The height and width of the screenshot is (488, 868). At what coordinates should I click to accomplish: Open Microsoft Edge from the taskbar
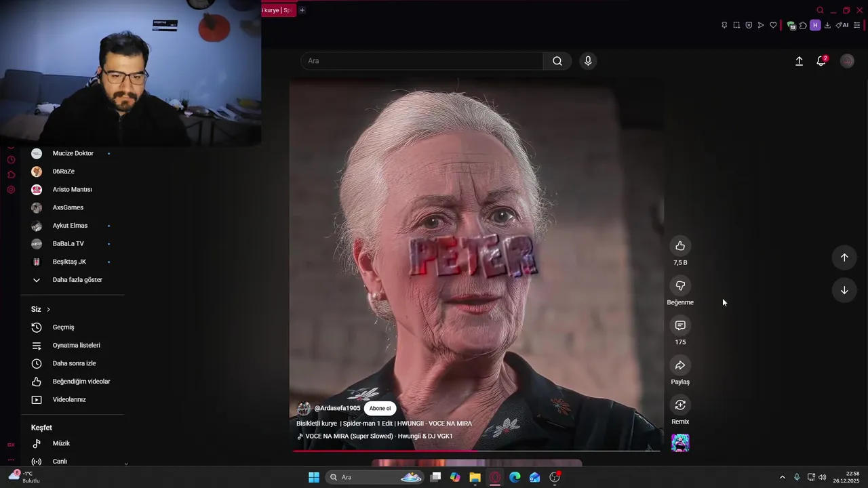click(x=515, y=477)
